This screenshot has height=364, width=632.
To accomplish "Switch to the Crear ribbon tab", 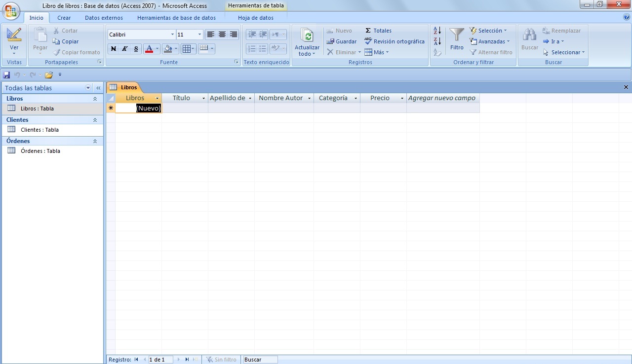I will pos(64,17).
